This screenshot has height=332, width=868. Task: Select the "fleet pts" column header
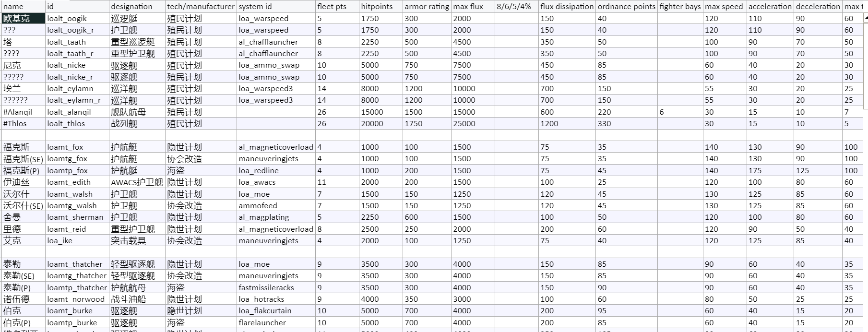click(x=337, y=7)
